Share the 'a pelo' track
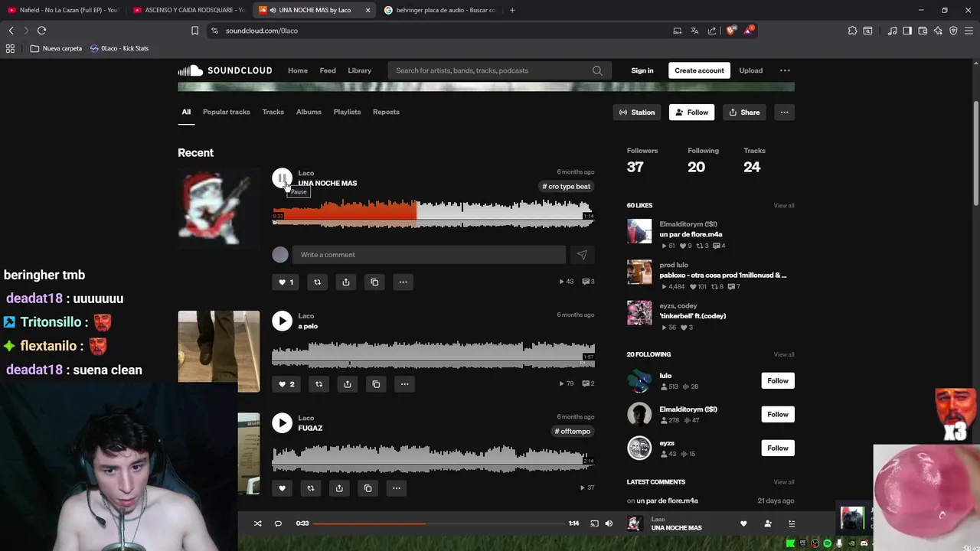This screenshot has width=980, height=551. [x=348, y=384]
